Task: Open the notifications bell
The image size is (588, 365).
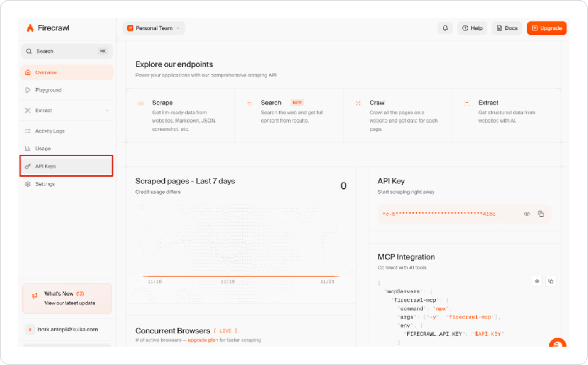Action: coord(445,28)
